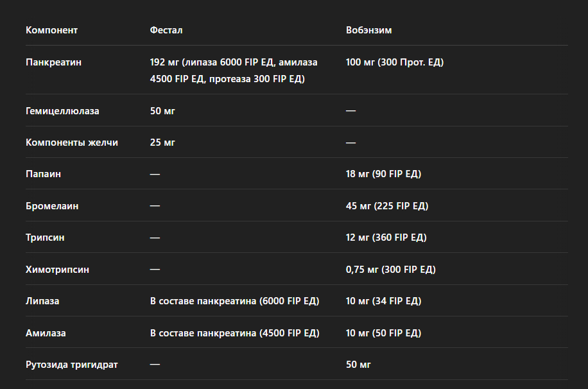This screenshot has width=588, height=389.
Task: Click the 45 мг (225 FIP ЕД) value
Action: [387, 206]
